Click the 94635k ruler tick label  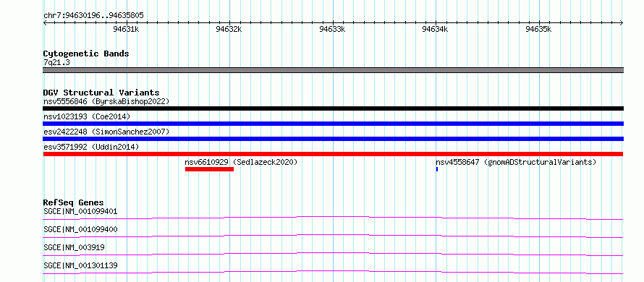tap(538, 29)
